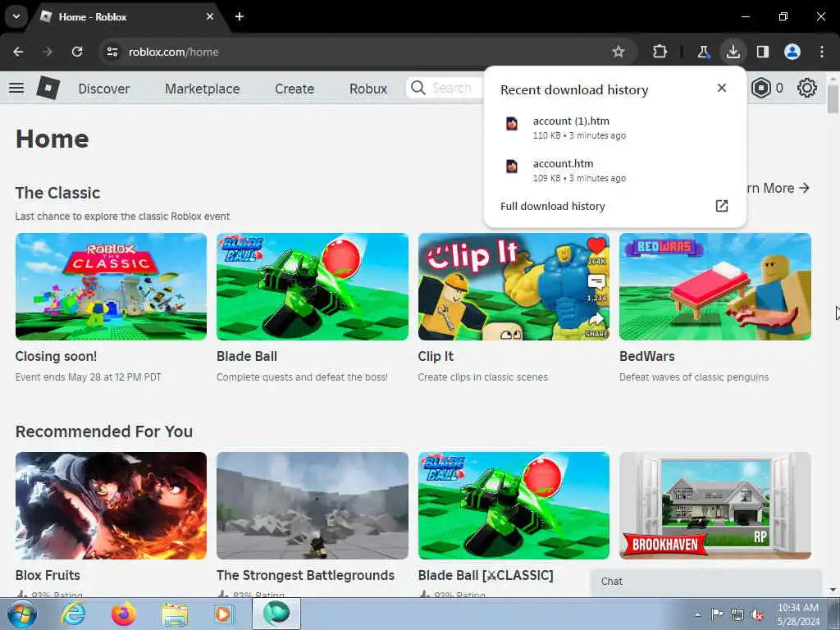This screenshot has height=630, width=840.
Task: Open the Chrome Labs flask icon
Action: [x=703, y=52]
